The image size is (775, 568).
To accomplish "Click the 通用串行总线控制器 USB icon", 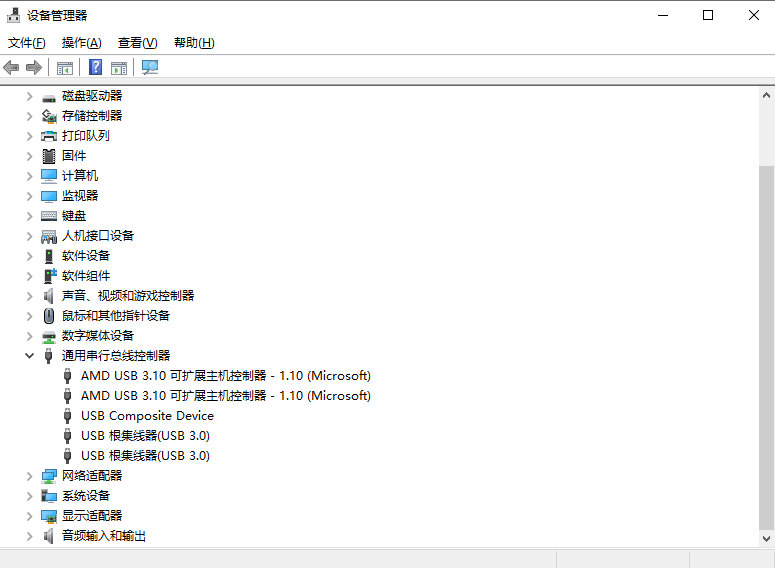I will pyautogui.click(x=48, y=356).
